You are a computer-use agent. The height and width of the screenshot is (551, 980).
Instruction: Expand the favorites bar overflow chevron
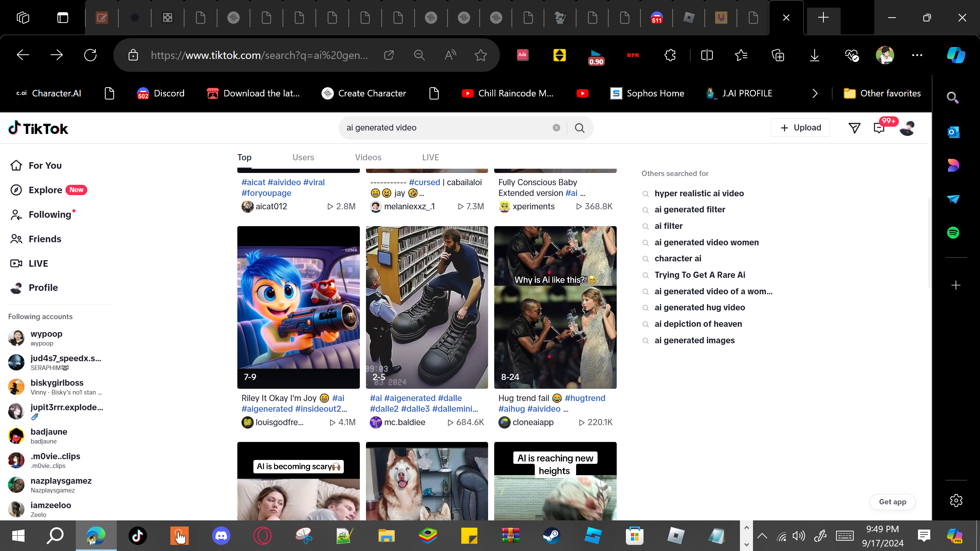(815, 93)
